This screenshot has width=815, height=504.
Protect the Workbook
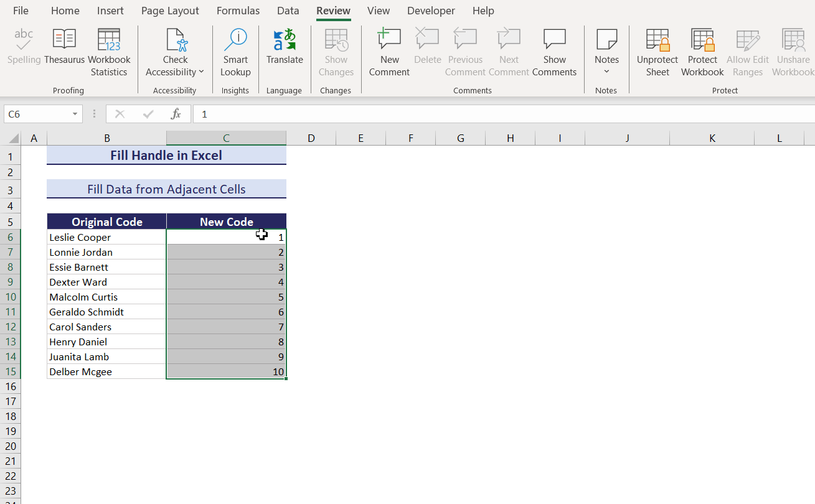coord(702,50)
